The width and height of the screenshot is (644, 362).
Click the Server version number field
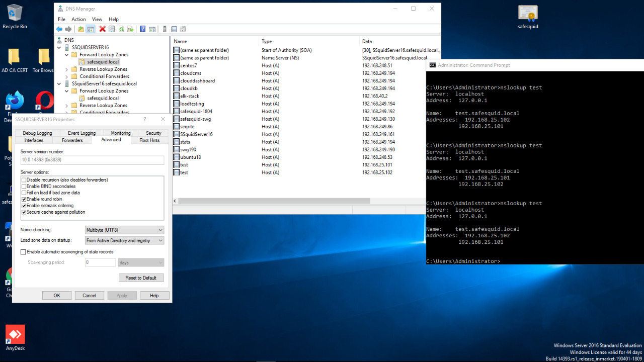pyautogui.click(x=92, y=160)
